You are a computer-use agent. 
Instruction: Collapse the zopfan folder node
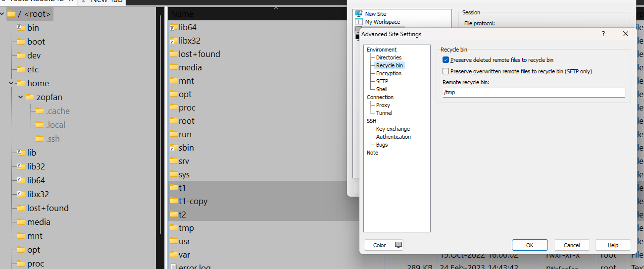click(20, 97)
